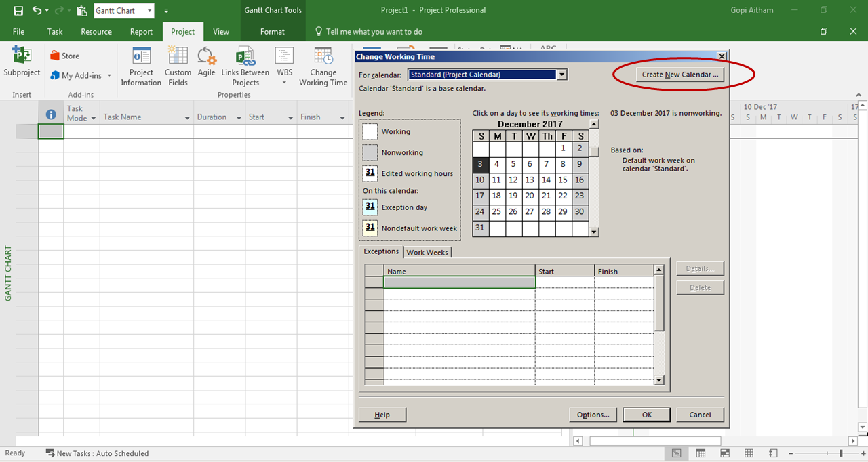Click the Tell me lightbulb search box
Image resolution: width=868 pixels, height=462 pixels.
pyautogui.click(x=370, y=32)
